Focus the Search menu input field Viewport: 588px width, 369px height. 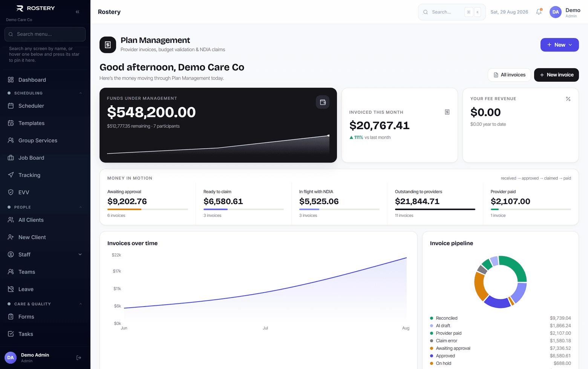point(45,34)
